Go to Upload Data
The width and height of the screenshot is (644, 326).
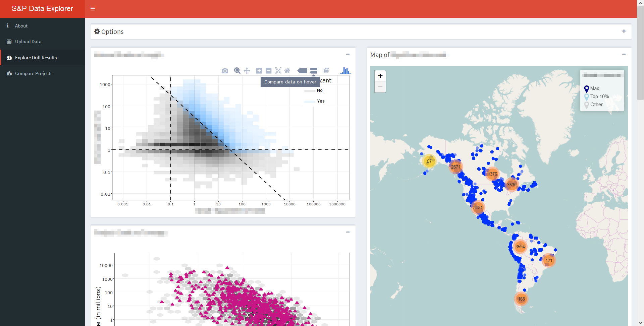pyautogui.click(x=42, y=42)
